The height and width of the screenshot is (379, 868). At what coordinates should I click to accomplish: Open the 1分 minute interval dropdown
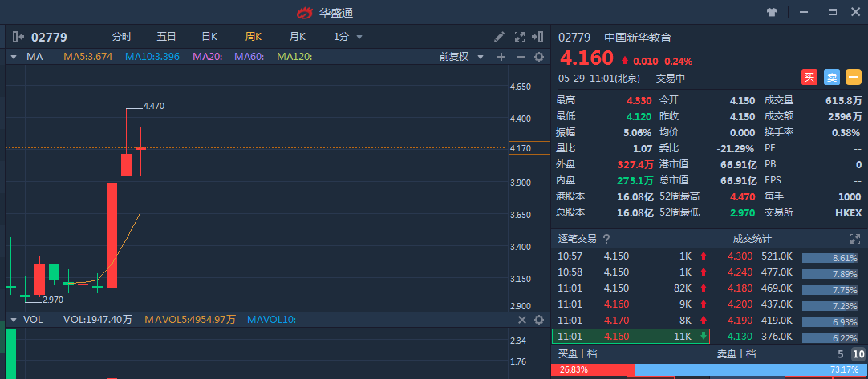click(x=348, y=37)
